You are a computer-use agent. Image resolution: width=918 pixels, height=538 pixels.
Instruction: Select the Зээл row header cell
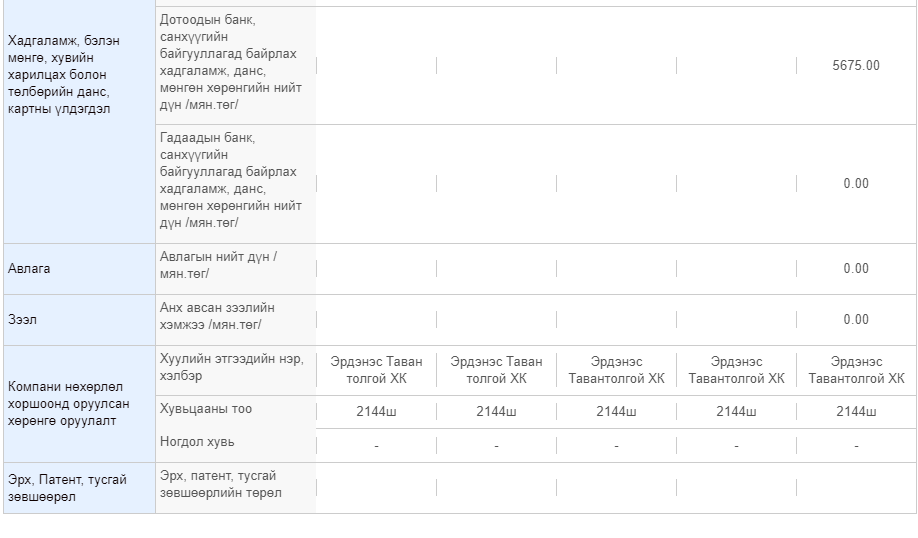coord(79,320)
